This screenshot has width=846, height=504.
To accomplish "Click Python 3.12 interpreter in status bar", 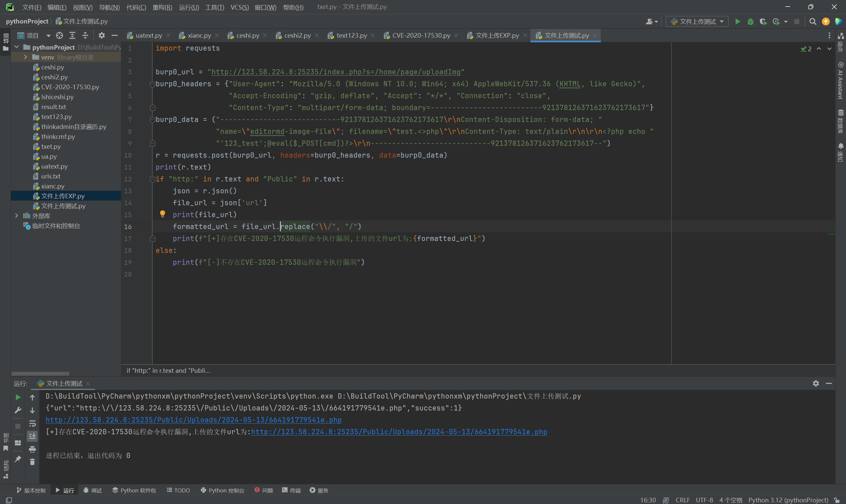I will (788, 500).
